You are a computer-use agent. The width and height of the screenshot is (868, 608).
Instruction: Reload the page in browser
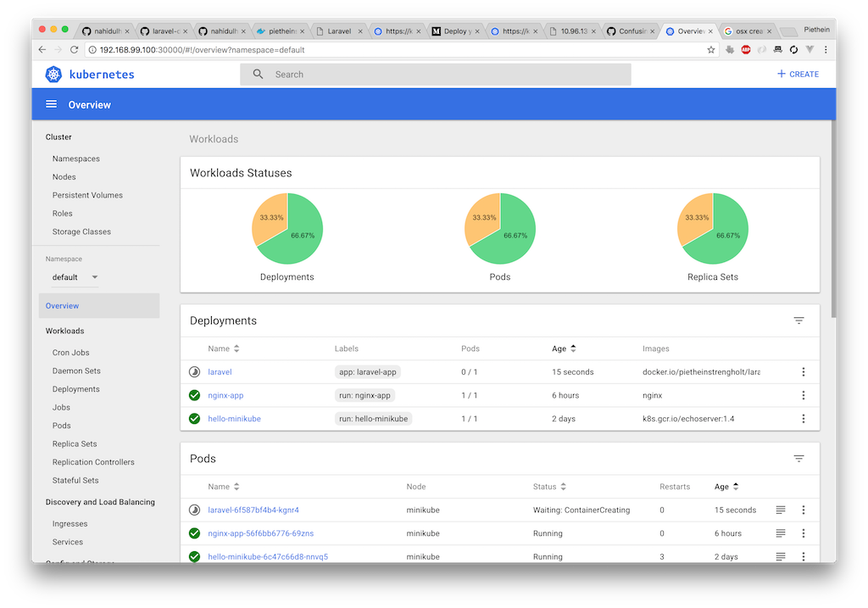coord(75,50)
